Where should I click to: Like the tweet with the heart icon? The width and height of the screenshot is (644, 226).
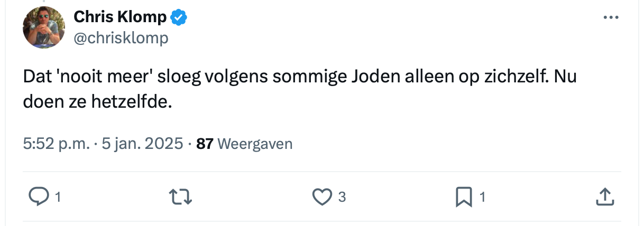pos(320,197)
